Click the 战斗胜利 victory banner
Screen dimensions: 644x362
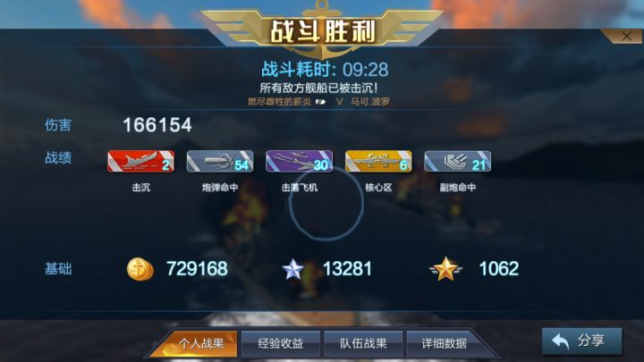coord(323,31)
